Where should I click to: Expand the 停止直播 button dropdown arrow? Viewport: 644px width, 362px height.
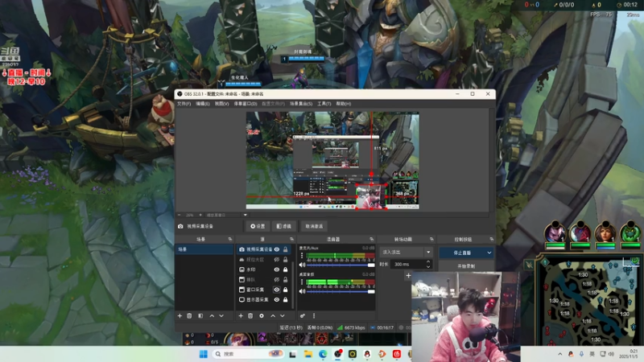coord(489,253)
